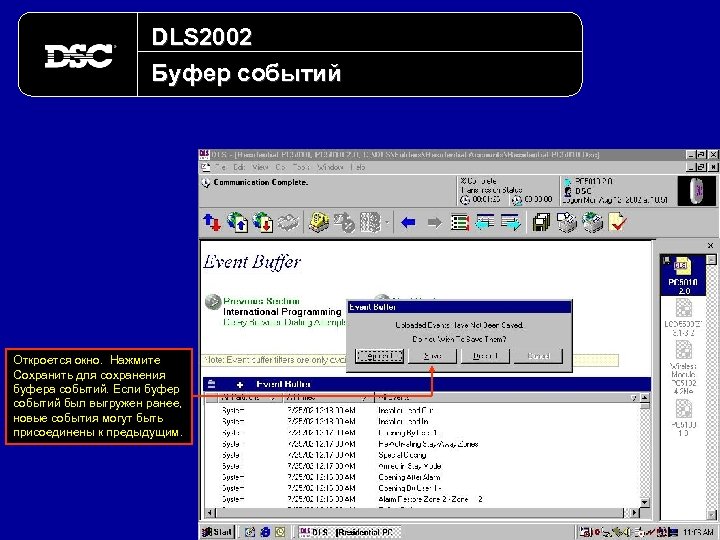This screenshot has width=720, height=540.
Task: Open the dropdown arrow beside the grey toolbar icon
Action: click(x=387, y=223)
